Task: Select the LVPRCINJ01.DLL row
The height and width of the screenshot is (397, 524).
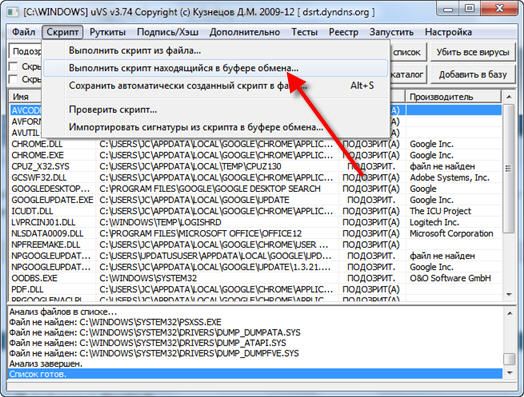Action: click(x=256, y=223)
